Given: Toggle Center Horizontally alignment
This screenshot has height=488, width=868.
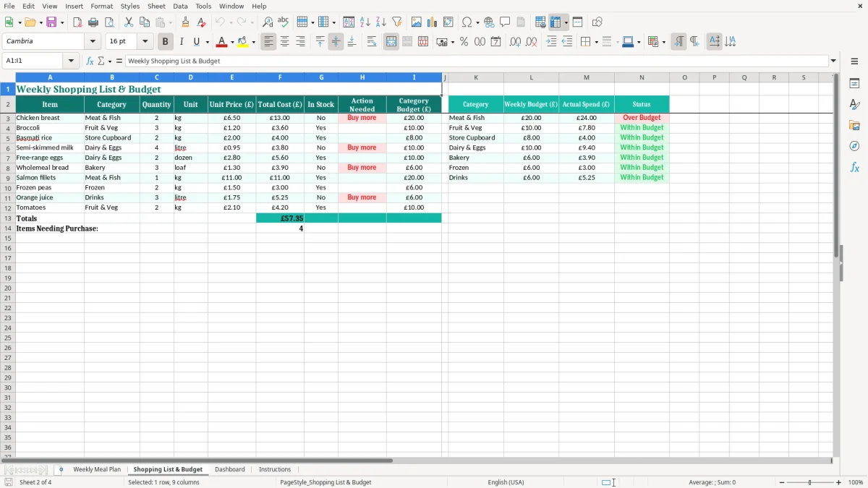Looking at the screenshot, I should [285, 42].
